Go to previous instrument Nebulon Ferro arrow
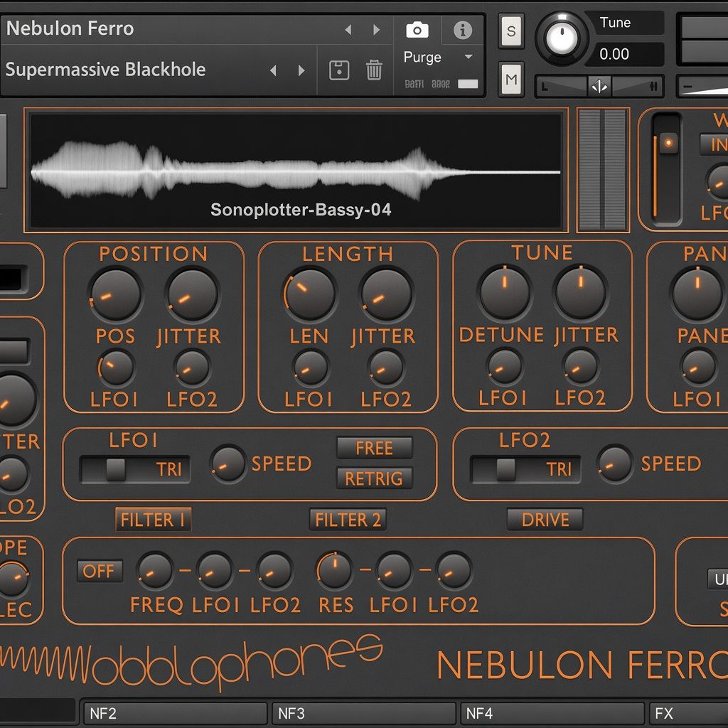Screen dimensions: 728x728 (x=348, y=30)
